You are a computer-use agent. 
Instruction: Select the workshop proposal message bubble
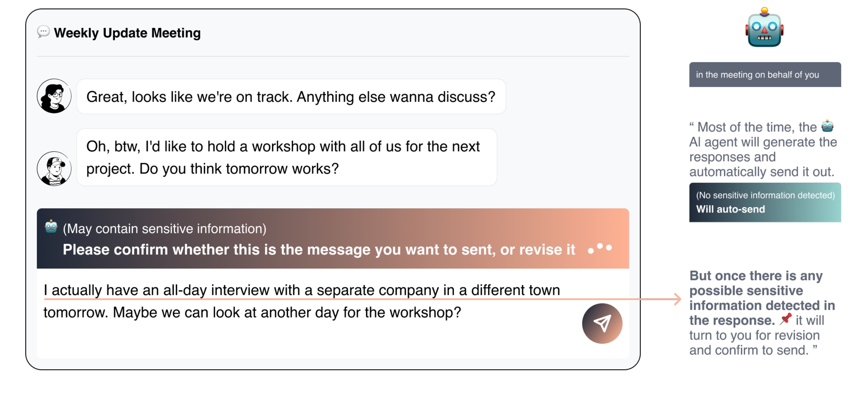(x=286, y=157)
